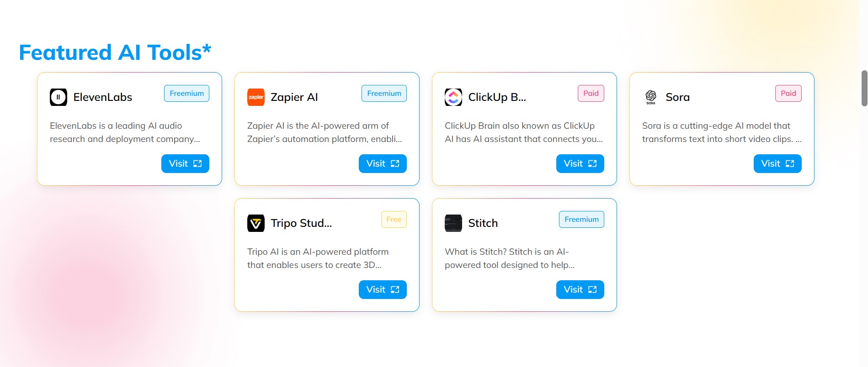Select the Freemium tag on Stitch card
Image resolution: width=868 pixels, height=367 pixels.
[x=581, y=220]
